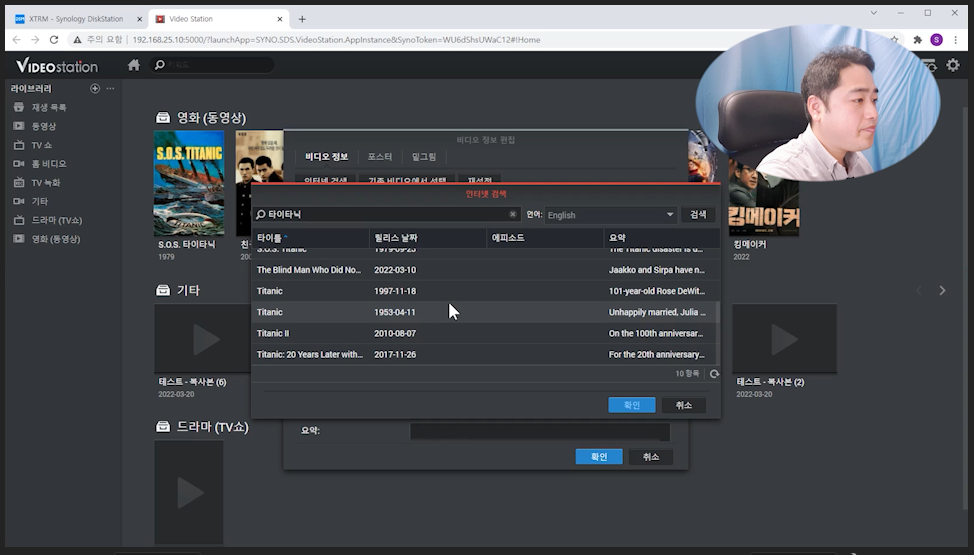
Task: Open library more options ellipsis
Action: (x=110, y=88)
